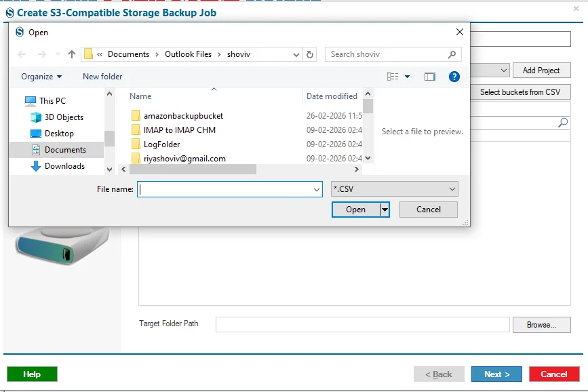The height and width of the screenshot is (392, 588).
Task: Click the green Help button
Action: (x=32, y=374)
